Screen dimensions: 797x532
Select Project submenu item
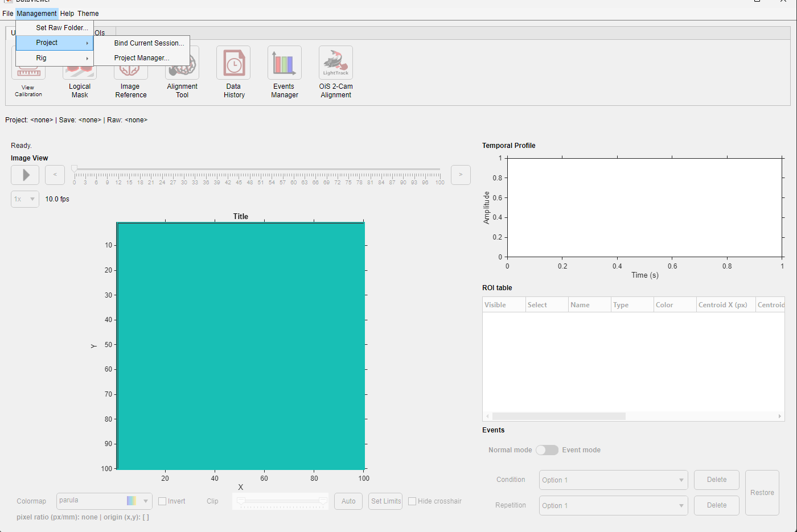tap(55, 43)
